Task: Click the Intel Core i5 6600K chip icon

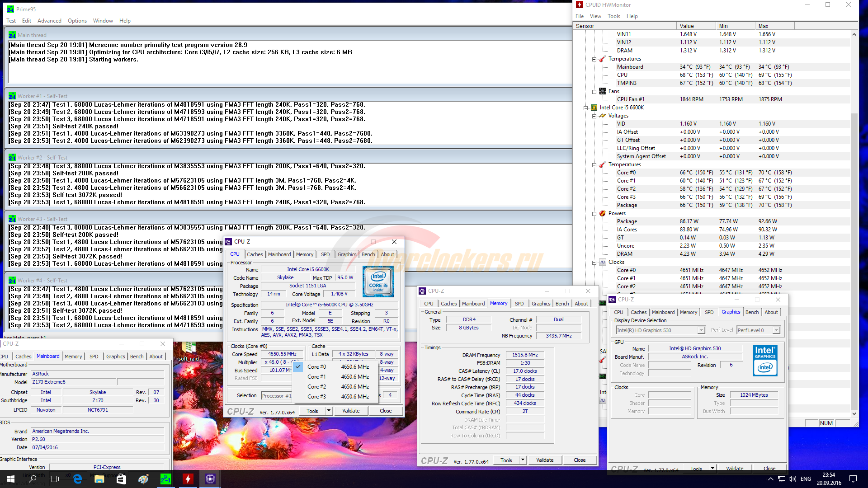Action: pyautogui.click(x=594, y=108)
